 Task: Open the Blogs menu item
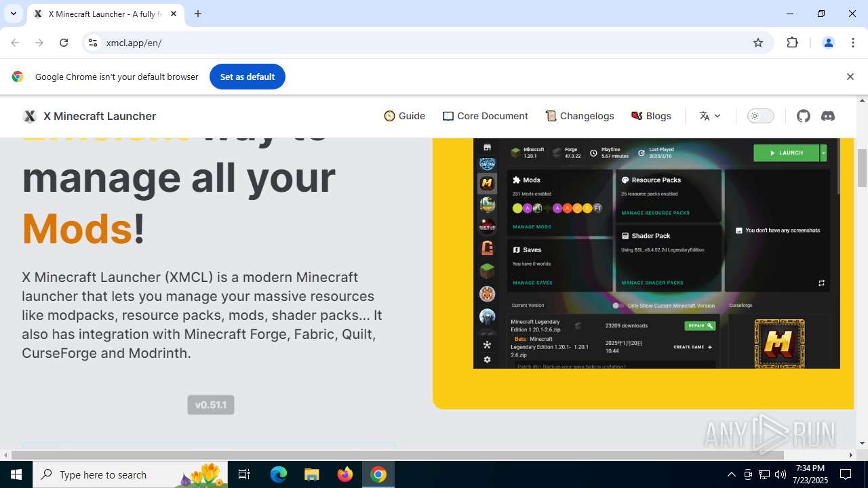(x=651, y=116)
